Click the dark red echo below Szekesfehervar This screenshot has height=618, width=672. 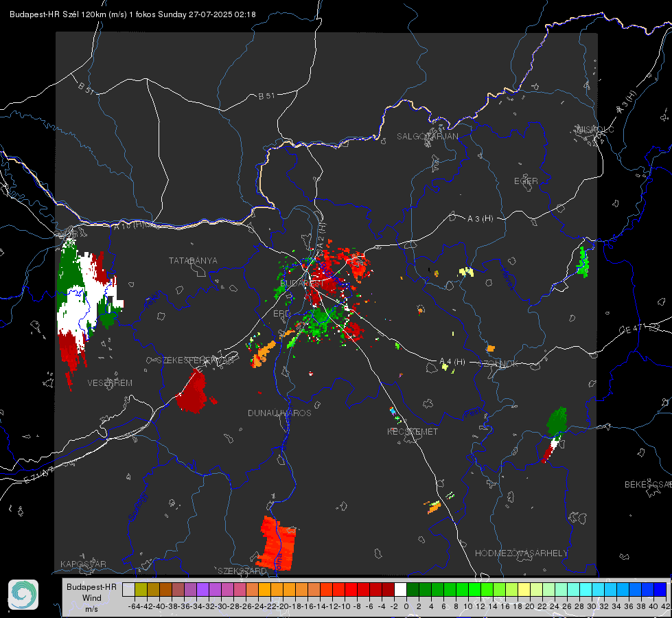click(192, 392)
